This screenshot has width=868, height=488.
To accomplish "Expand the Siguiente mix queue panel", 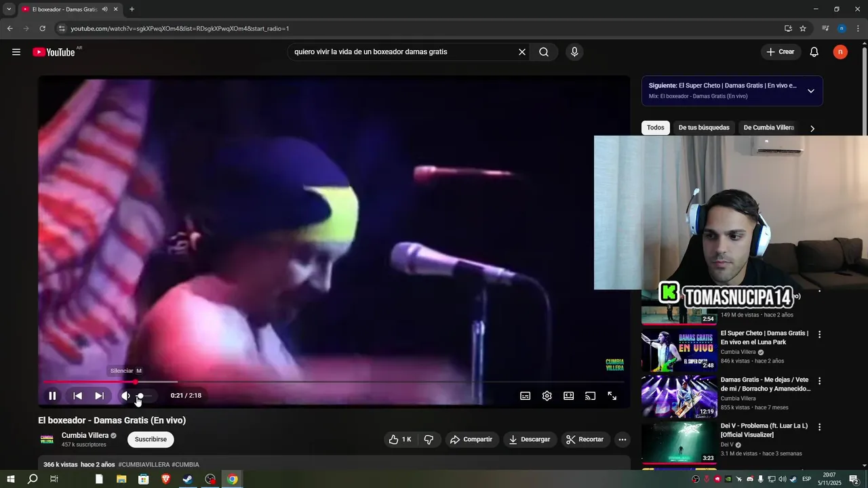I will [x=810, y=91].
